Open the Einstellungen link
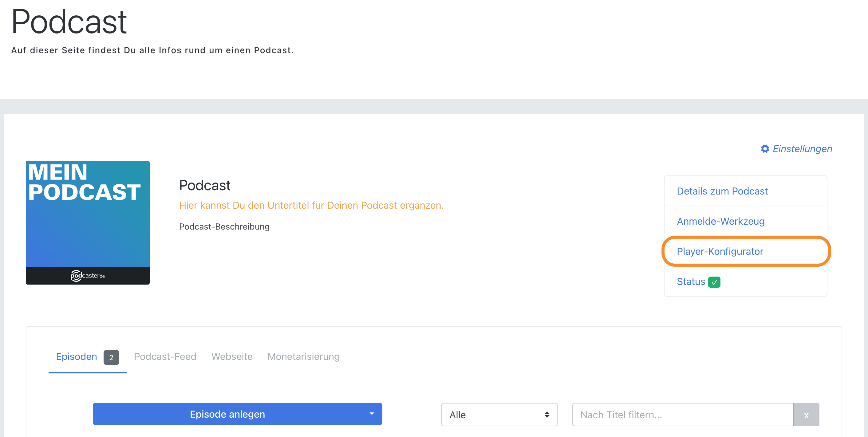The height and width of the screenshot is (437, 868). click(802, 149)
